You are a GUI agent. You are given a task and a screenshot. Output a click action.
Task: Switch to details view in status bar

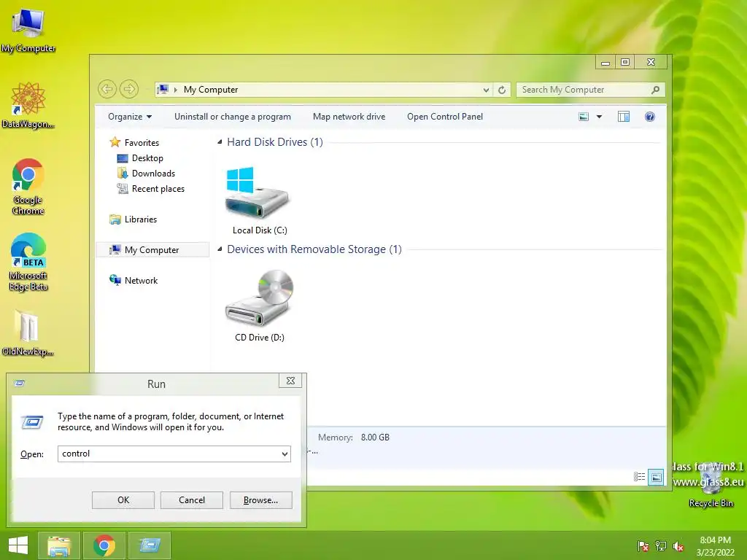point(639,477)
